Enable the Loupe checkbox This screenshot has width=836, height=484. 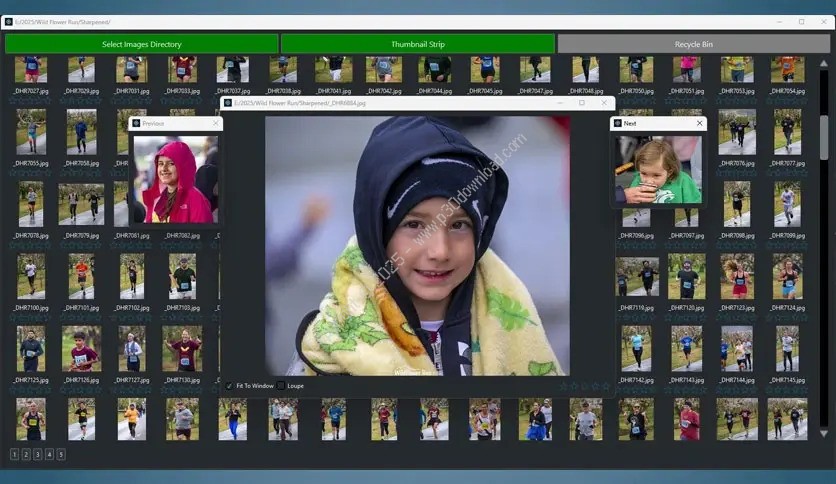282,385
